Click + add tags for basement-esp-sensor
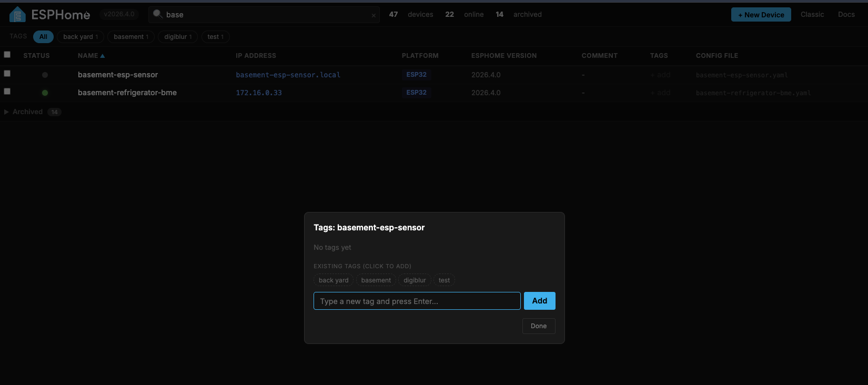The width and height of the screenshot is (868, 385). 660,75
